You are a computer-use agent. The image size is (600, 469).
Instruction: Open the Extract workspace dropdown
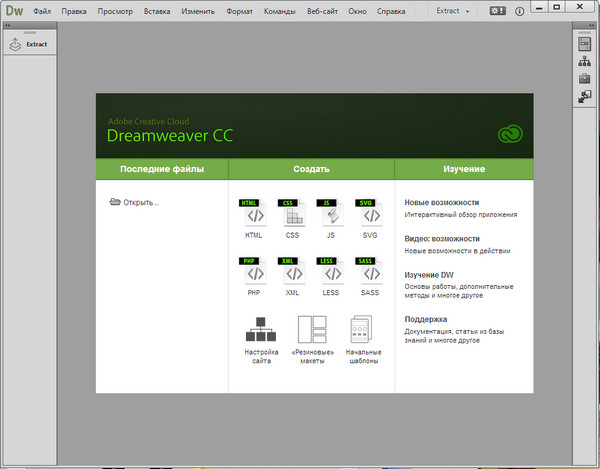[453, 10]
